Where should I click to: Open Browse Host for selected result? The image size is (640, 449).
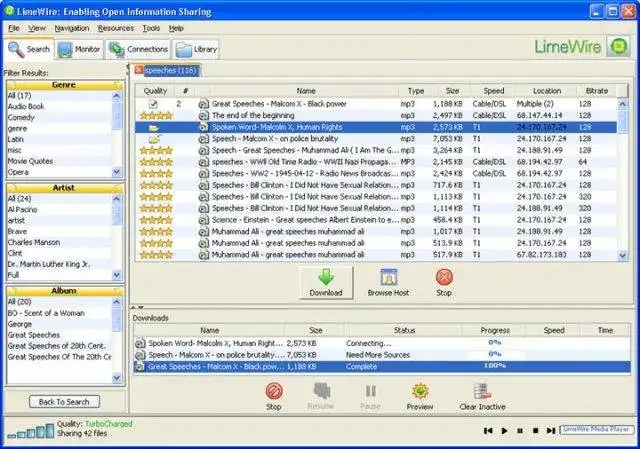pyautogui.click(x=388, y=283)
